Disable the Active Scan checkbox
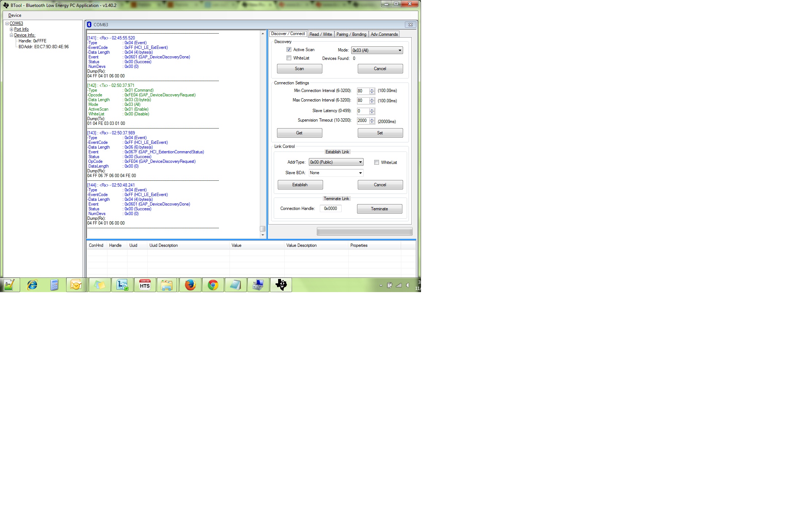 click(x=289, y=50)
